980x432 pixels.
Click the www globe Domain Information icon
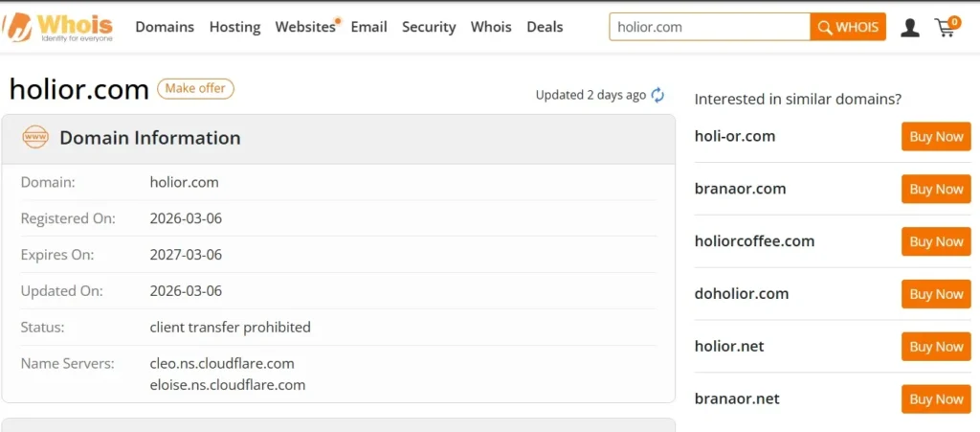click(35, 137)
